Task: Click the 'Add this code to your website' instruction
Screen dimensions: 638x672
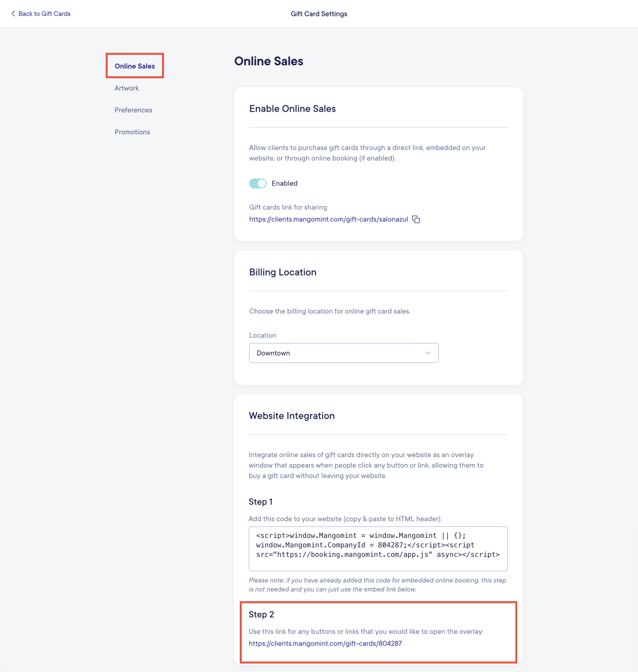Action: [345, 518]
